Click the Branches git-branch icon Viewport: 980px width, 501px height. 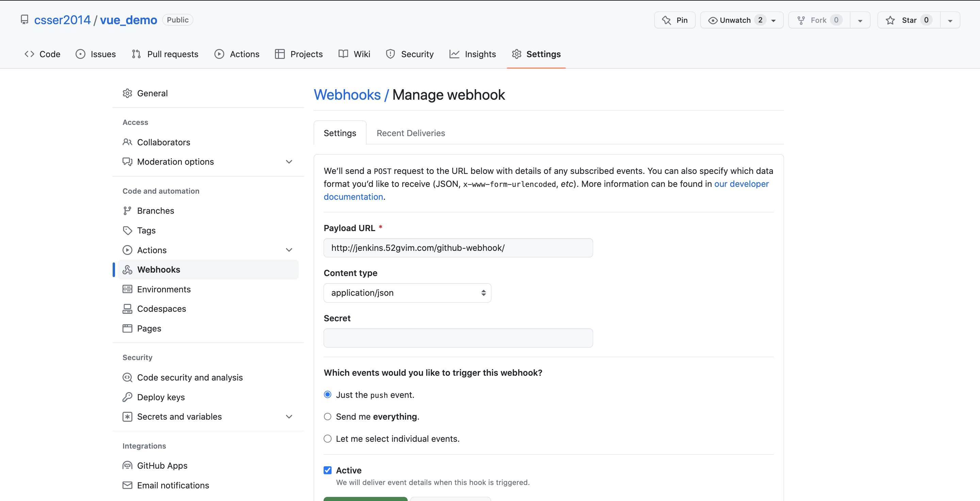pyautogui.click(x=128, y=211)
